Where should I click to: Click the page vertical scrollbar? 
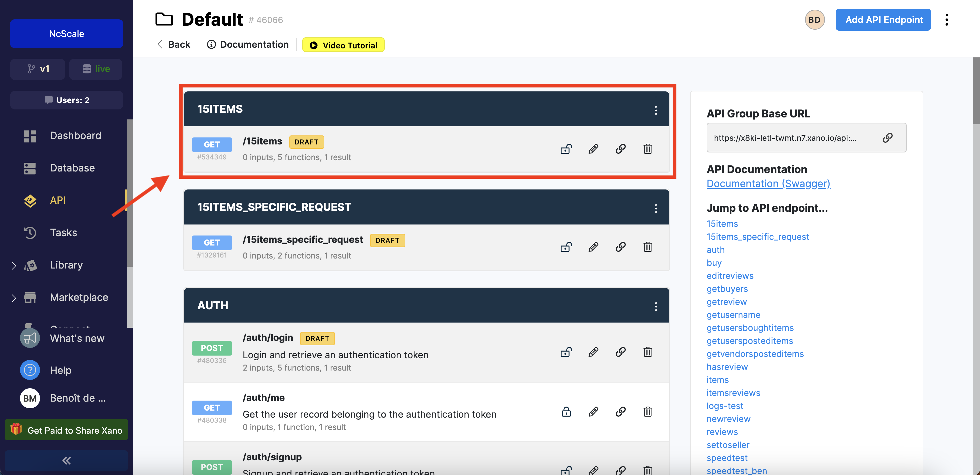976,91
